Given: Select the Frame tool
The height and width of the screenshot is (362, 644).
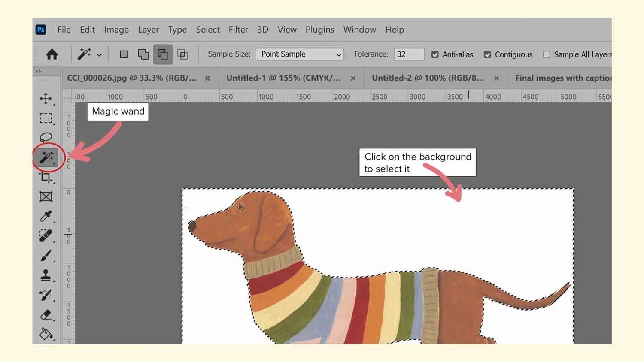Looking at the screenshot, I should click(x=46, y=196).
